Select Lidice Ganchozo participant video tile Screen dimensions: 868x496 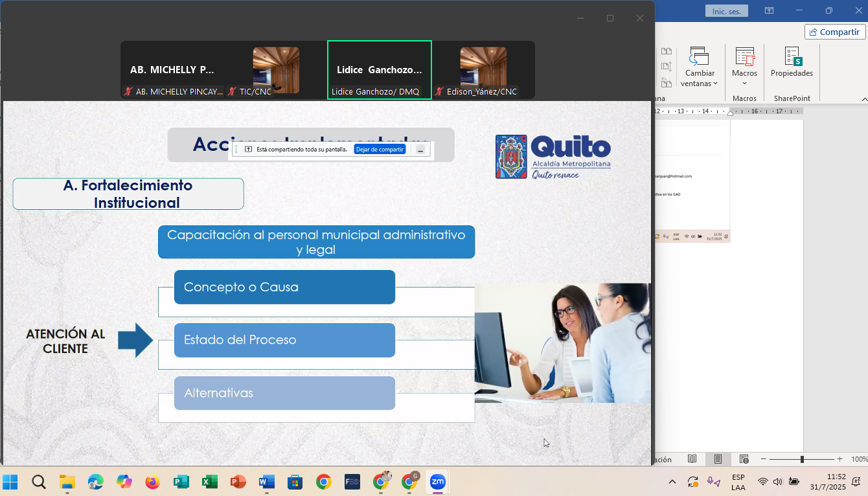(x=379, y=70)
